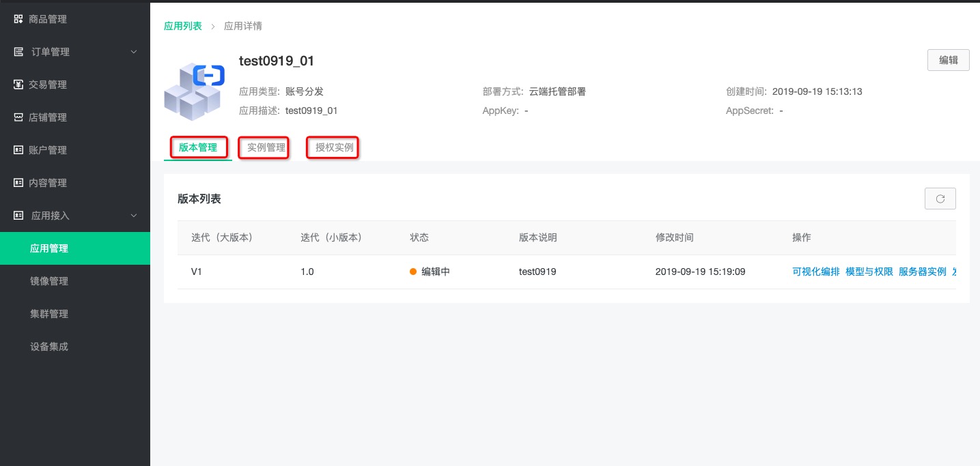Click the 编辑 button

pos(949,60)
